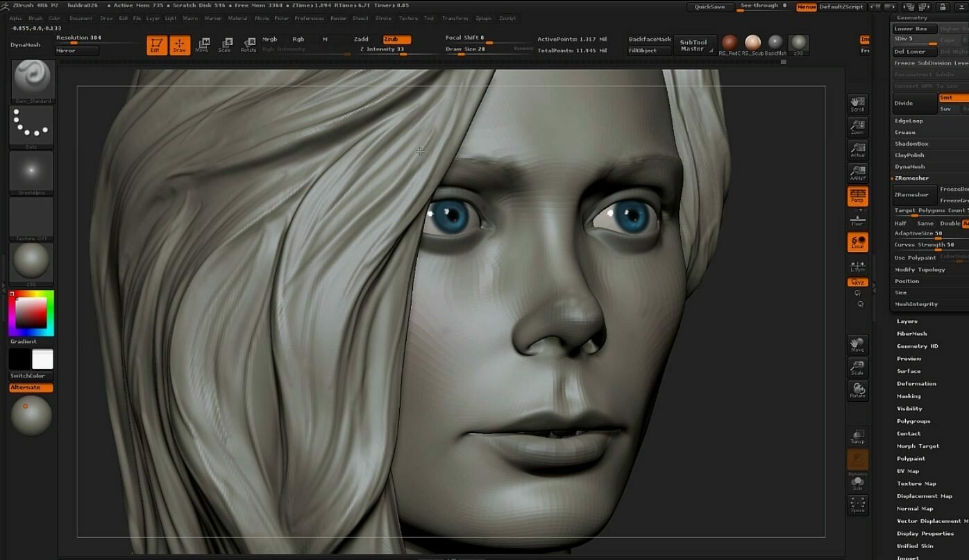
Task: Enable the Zadd mode
Action: pos(361,40)
